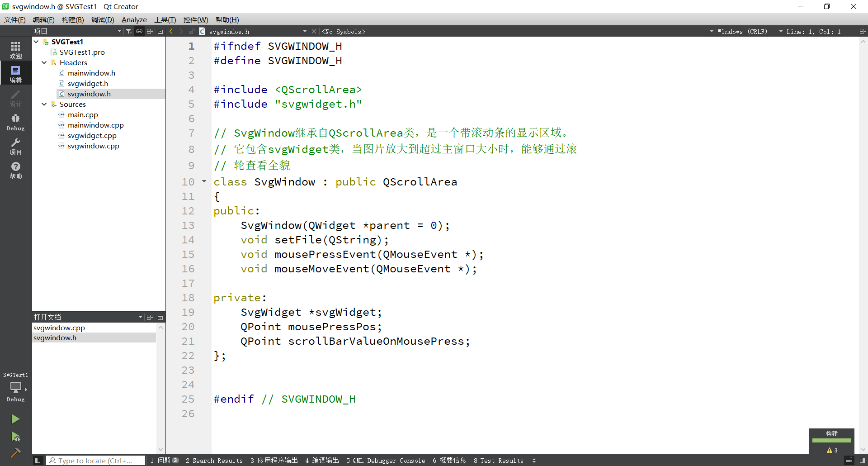Click the build progress bar

832,440
